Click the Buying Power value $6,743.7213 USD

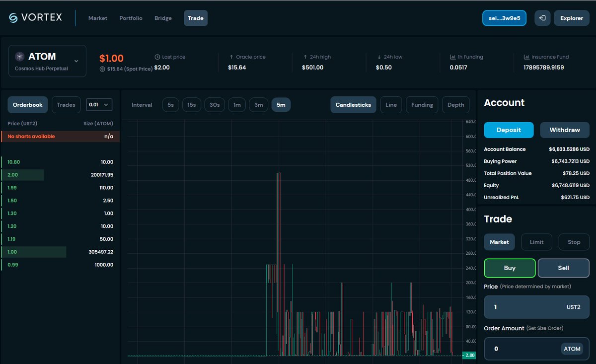570,161
